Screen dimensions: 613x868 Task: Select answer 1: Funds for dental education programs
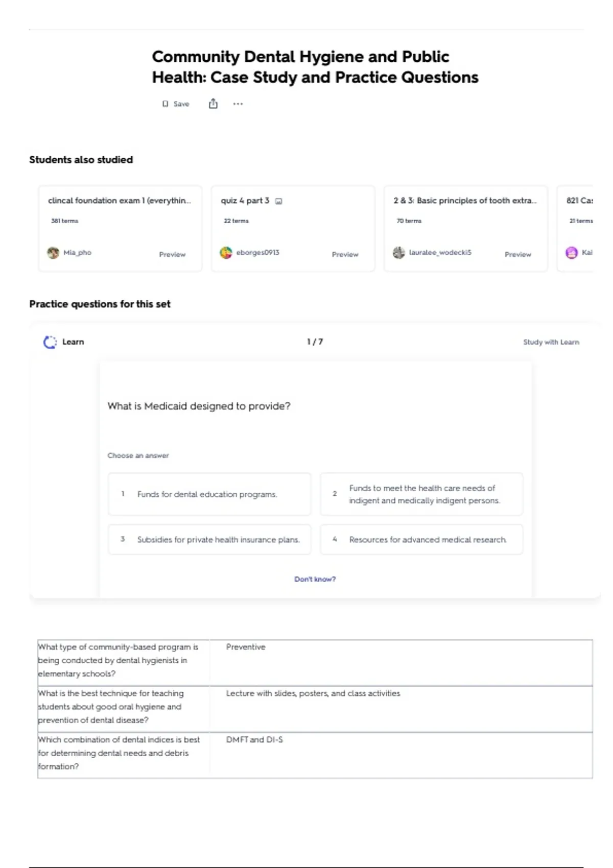tap(209, 494)
